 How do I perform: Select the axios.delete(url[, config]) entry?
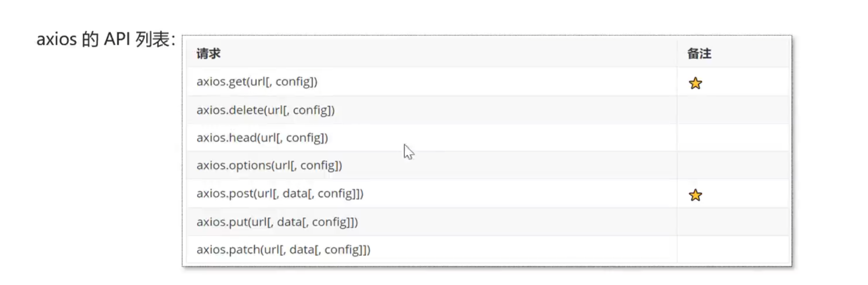click(265, 110)
